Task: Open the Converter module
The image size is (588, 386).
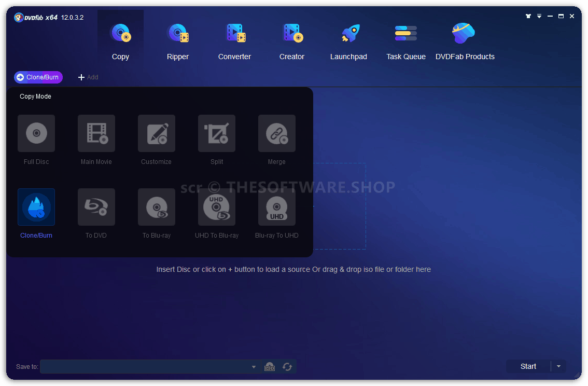Action: [235, 42]
